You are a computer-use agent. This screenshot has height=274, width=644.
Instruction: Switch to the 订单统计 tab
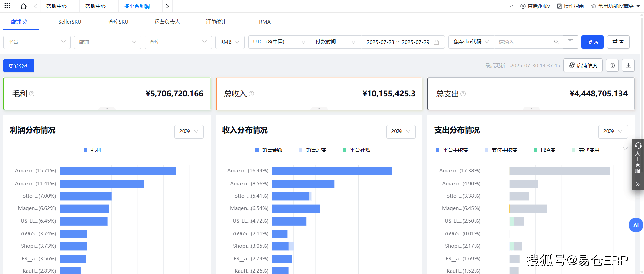tap(216, 22)
